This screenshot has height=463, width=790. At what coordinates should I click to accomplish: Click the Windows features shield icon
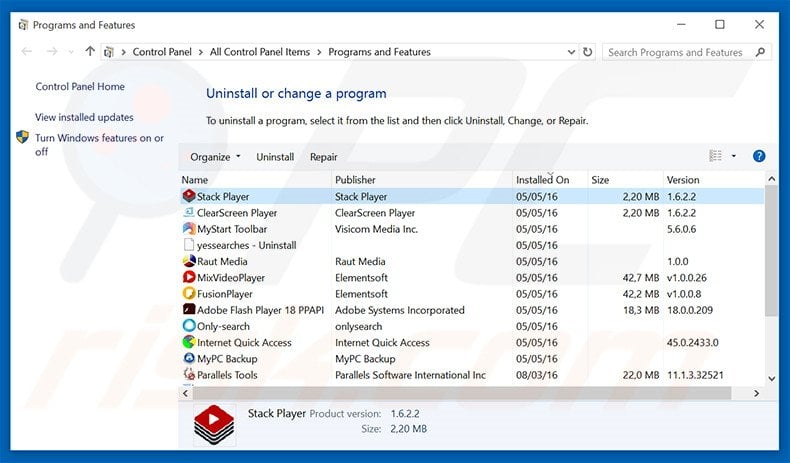click(x=22, y=137)
